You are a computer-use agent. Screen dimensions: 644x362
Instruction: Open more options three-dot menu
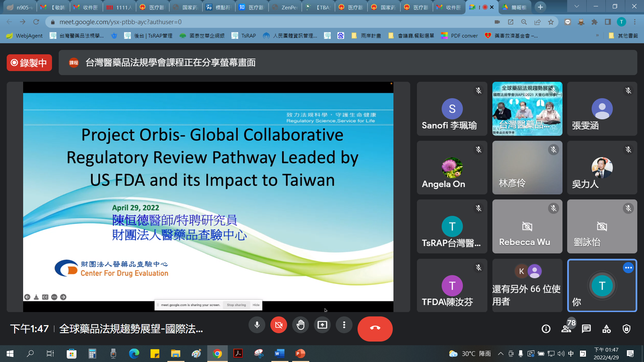pos(344,325)
